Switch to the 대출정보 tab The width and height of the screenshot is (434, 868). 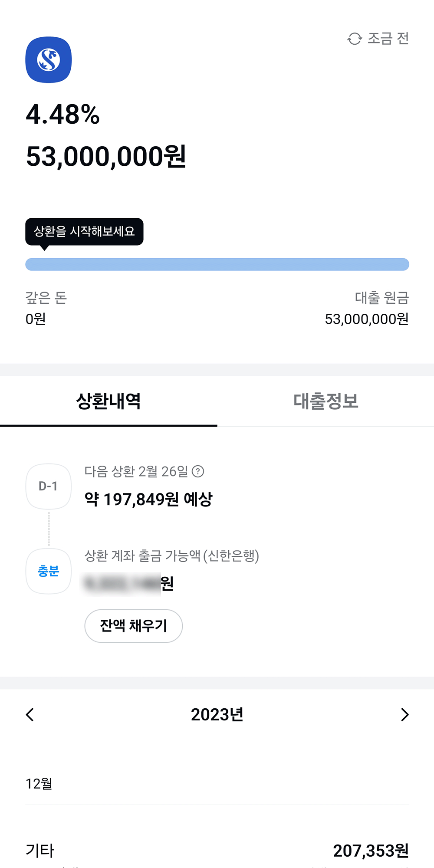point(325,401)
